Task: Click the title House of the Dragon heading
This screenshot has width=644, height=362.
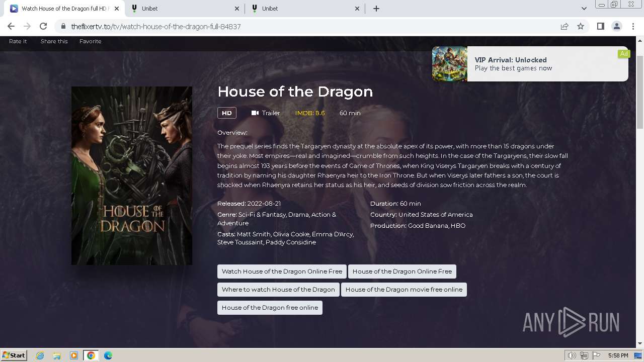Action: (295, 92)
